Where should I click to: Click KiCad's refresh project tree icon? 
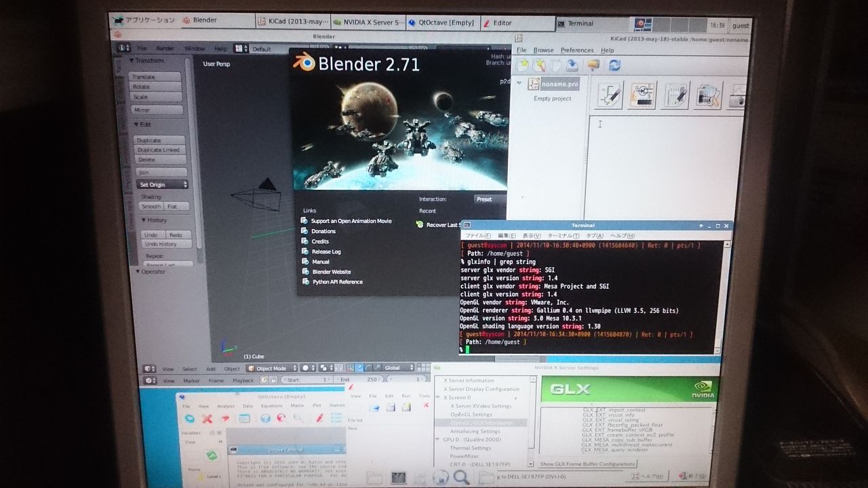(615, 65)
